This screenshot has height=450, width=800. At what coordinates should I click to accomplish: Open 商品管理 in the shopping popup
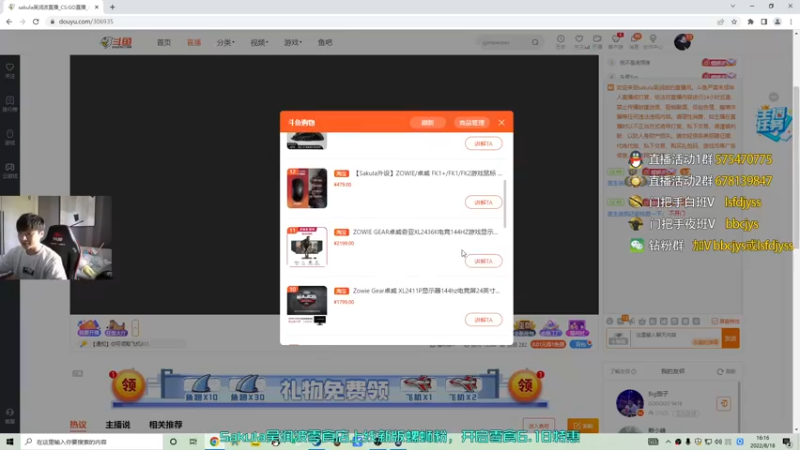pos(471,122)
